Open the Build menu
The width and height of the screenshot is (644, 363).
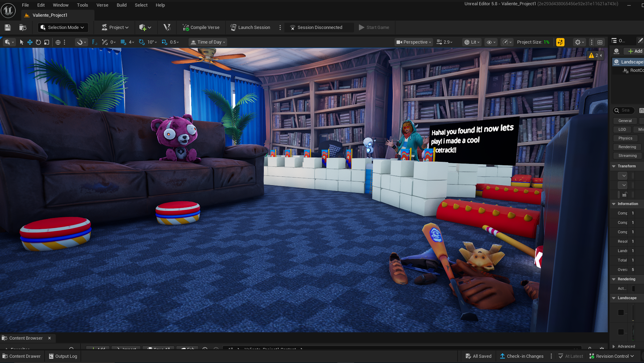pyautogui.click(x=122, y=5)
